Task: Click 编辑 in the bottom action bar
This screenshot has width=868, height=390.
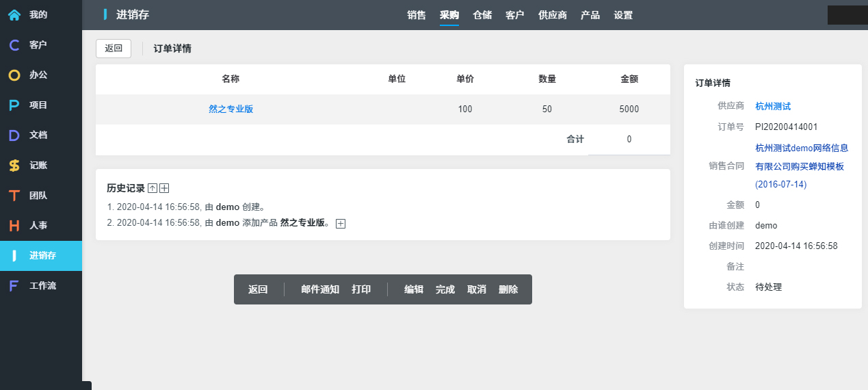Action: tap(414, 289)
